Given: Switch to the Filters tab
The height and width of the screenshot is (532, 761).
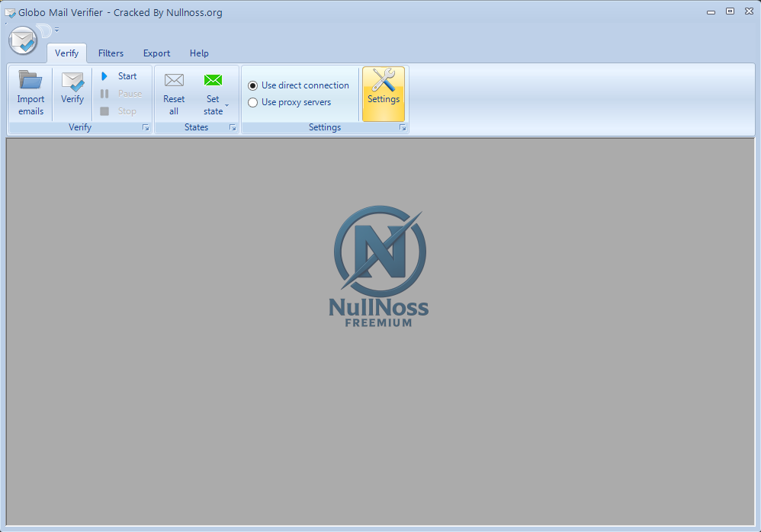Looking at the screenshot, I should (x=111, y=53).
